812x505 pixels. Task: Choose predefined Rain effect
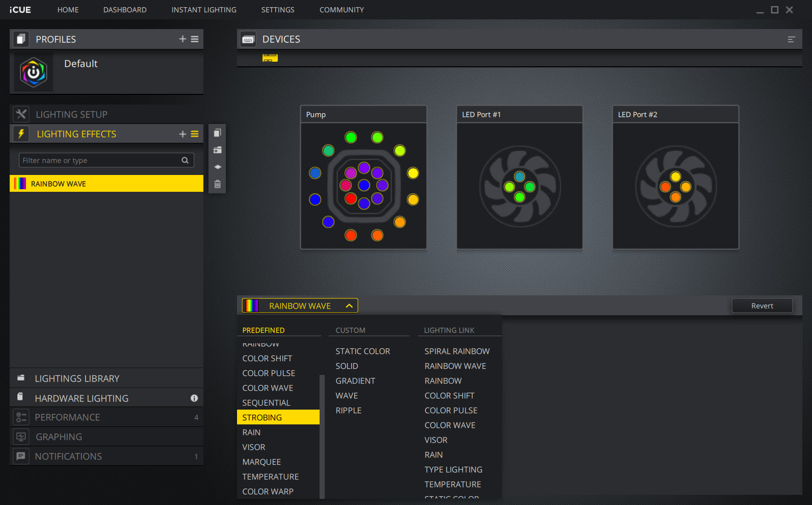[x=251, y=432]
